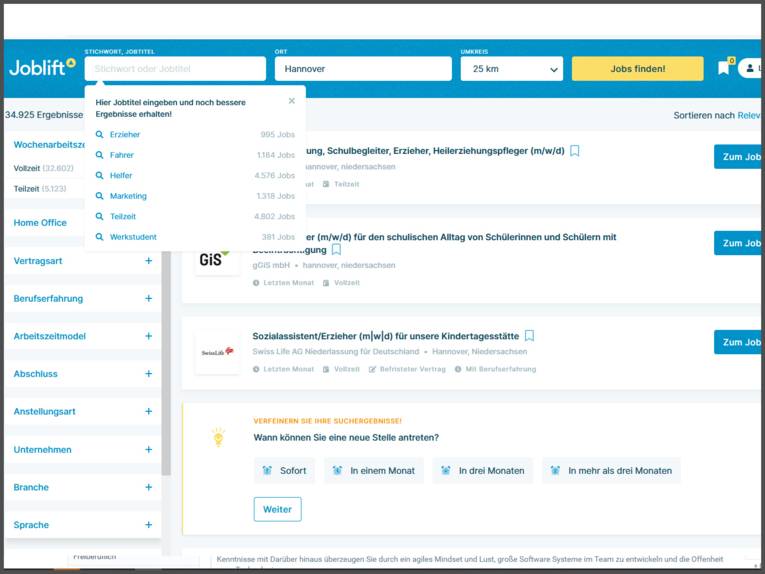This screenshot has height=574, width=765.
Task: Select 'In drei Monaten' start option
Action: [x=483, y=471]
